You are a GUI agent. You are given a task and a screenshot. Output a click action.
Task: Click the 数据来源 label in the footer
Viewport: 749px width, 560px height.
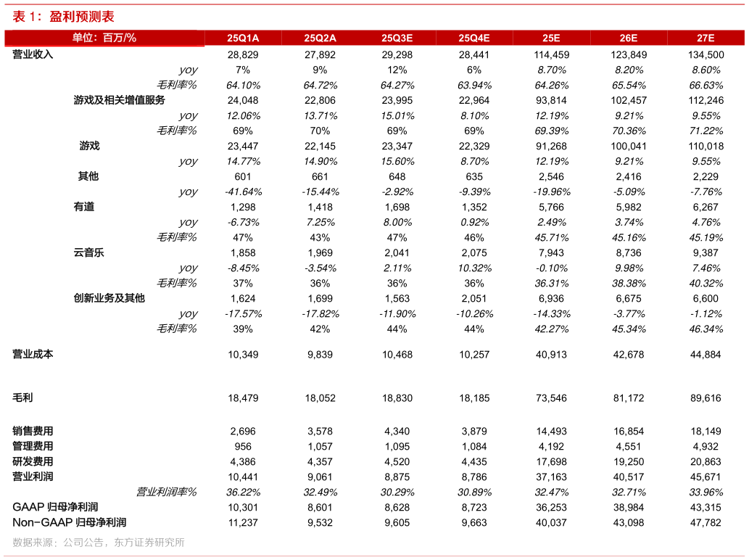coord(34,543)
